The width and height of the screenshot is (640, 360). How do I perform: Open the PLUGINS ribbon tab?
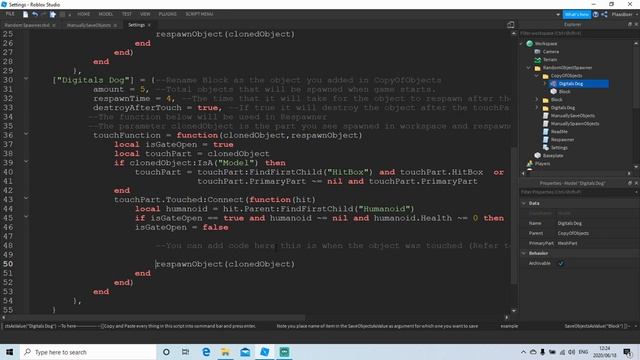[x=167, y=14]
